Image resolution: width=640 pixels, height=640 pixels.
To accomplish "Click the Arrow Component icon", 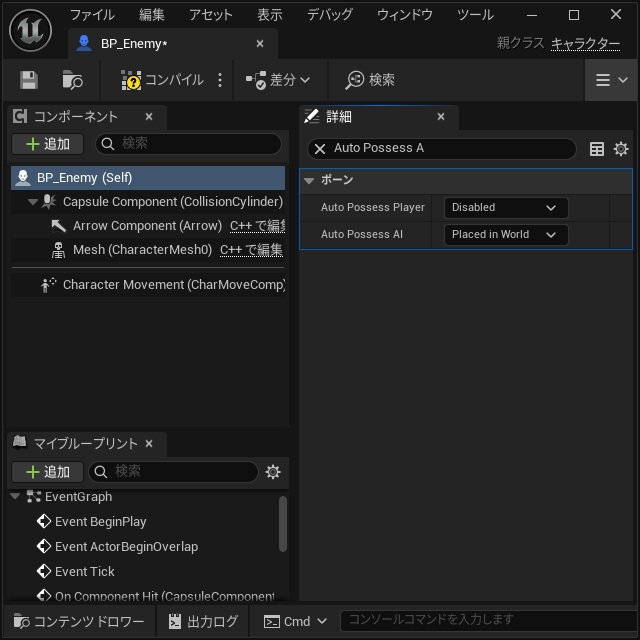I will (58, 226).
